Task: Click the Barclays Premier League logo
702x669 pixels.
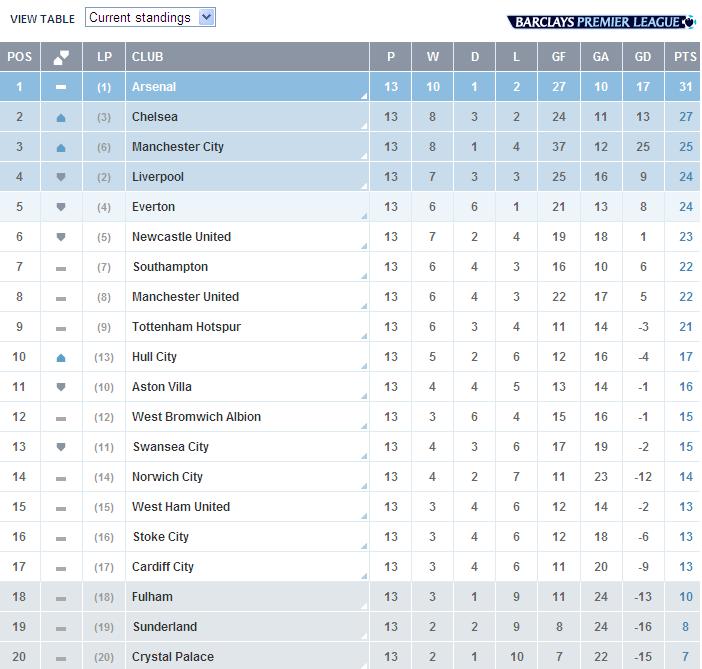Action: (601, 21)
